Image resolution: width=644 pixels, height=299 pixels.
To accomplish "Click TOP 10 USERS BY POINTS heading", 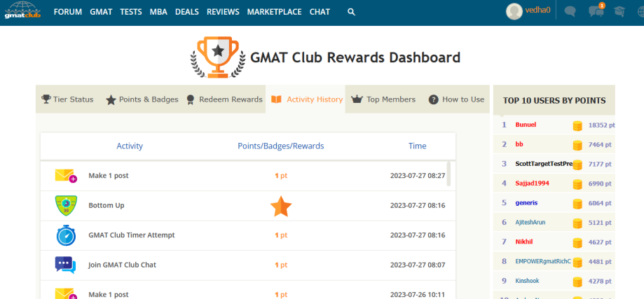I will click(x=554, y=101).
